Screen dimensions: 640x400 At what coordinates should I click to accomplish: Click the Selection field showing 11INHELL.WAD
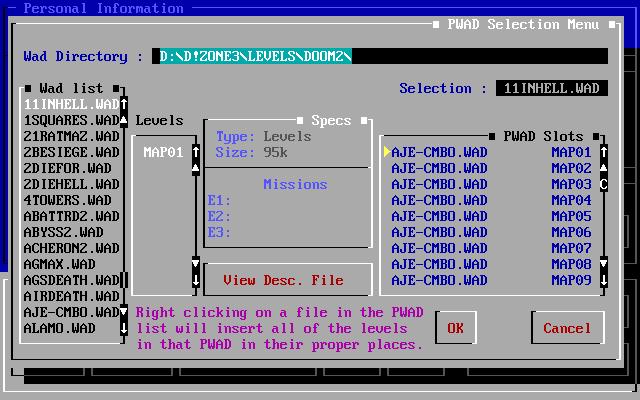point(552,88)
